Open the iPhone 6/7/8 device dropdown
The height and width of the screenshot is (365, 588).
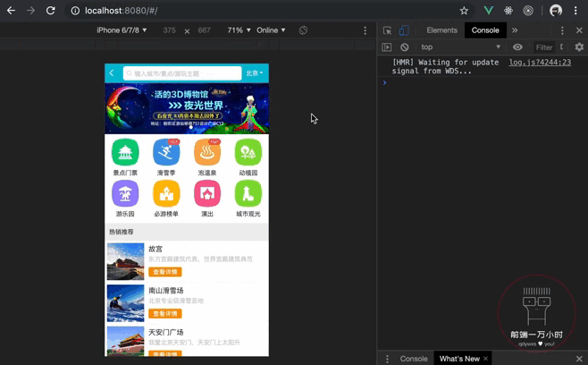(x=122, y=30)
